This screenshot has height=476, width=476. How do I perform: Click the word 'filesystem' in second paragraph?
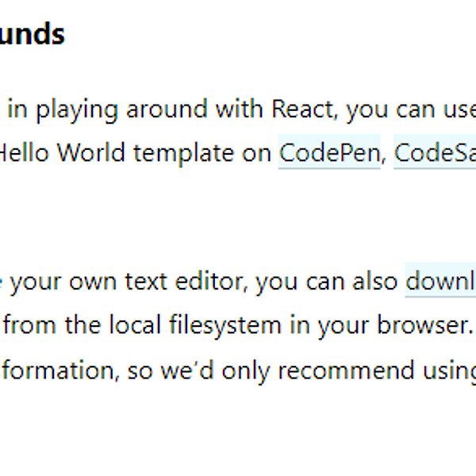225,326
